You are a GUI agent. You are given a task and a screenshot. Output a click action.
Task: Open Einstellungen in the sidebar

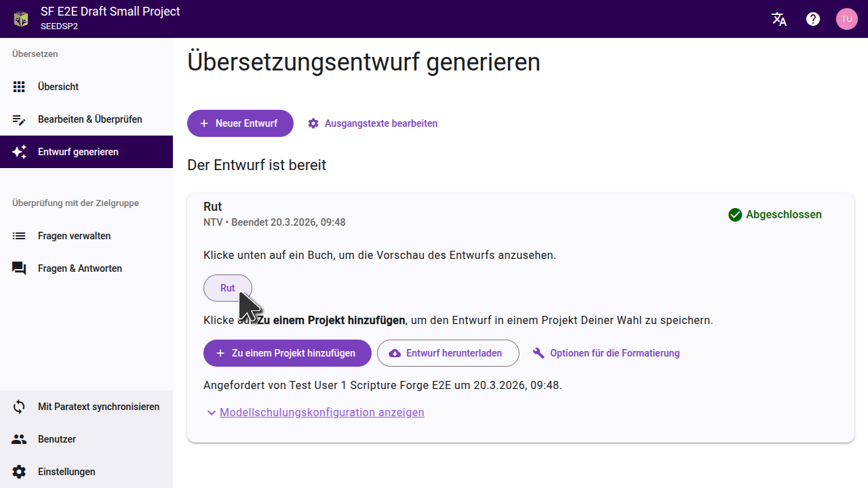click(x=66, y=472)
